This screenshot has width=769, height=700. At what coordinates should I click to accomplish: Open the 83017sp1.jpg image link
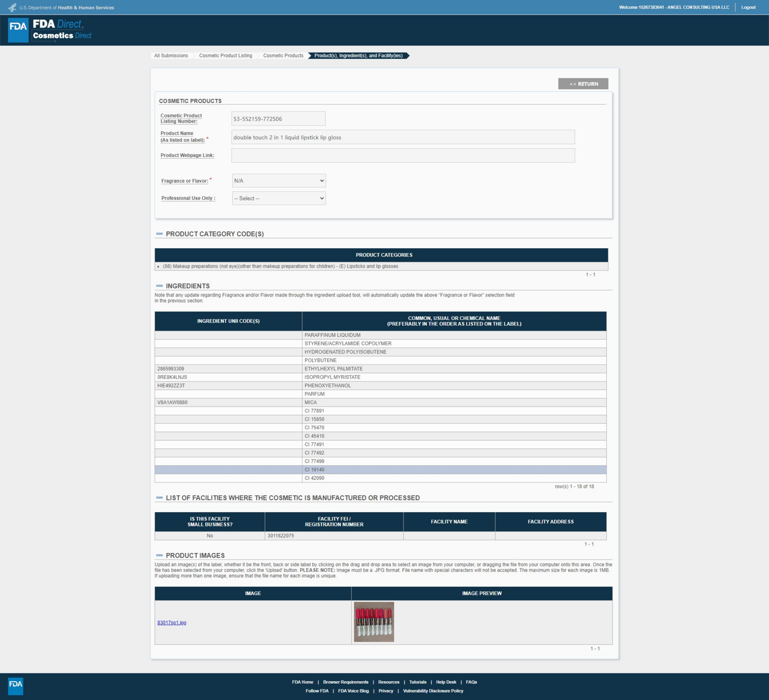pyautogui.click(x=172, y=623)
